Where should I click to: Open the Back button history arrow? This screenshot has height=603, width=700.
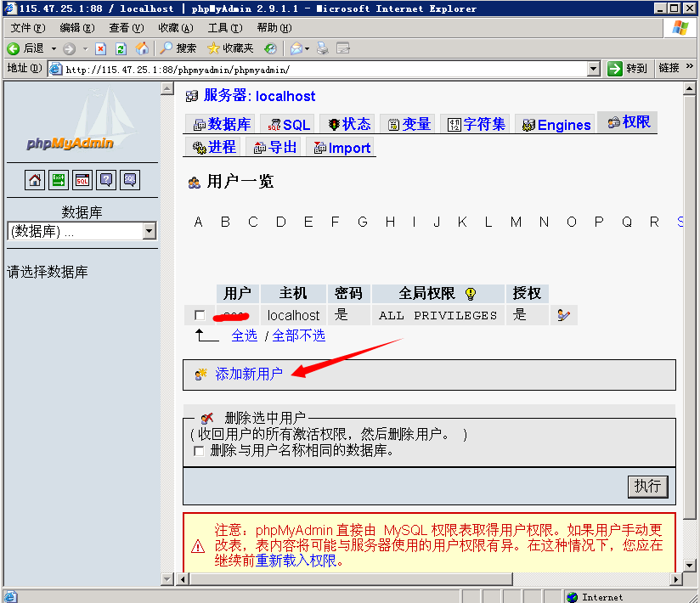click(54, 48)
